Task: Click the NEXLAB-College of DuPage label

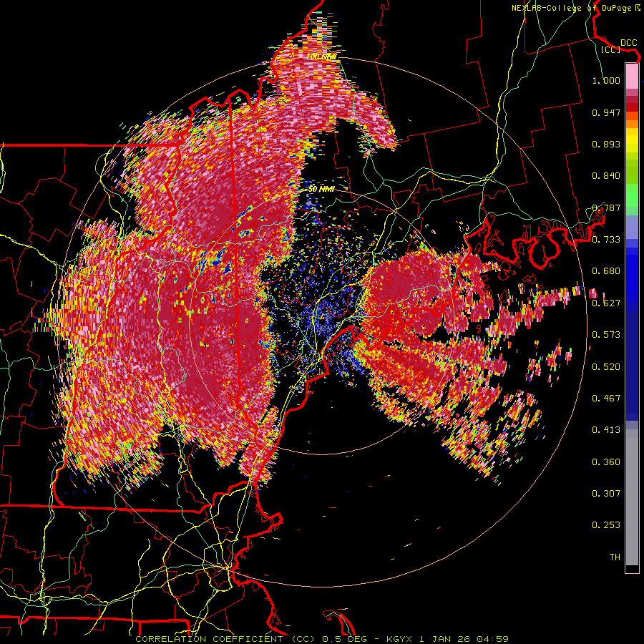Action: (x=572, y=8)
